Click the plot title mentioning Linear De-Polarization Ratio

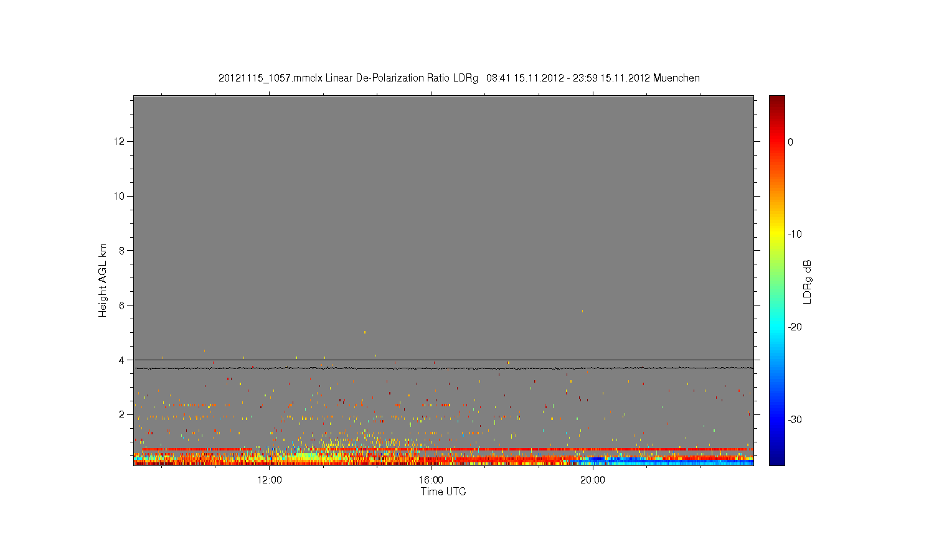(459, 78)
